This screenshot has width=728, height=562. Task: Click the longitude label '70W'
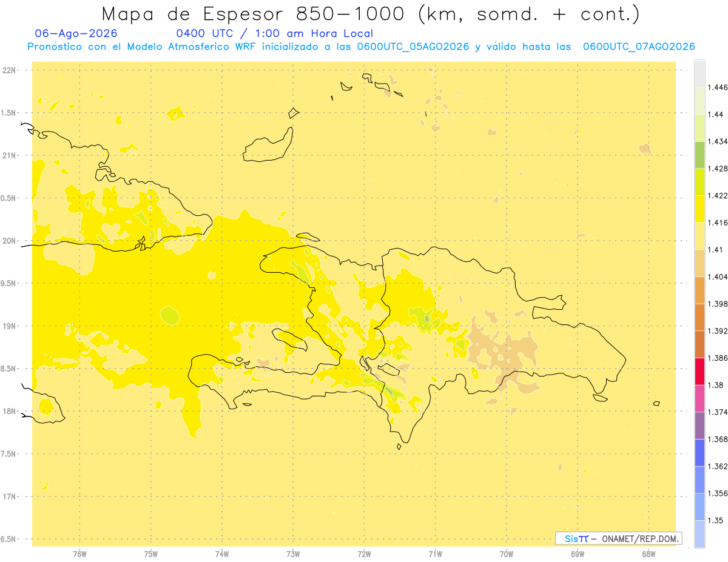(x=506, y=554)
